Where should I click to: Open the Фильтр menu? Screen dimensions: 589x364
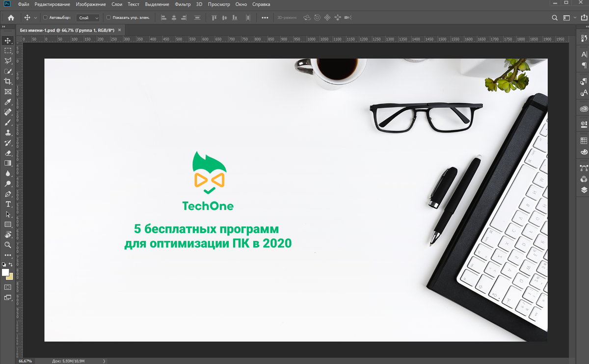click(x=182, y=4)
